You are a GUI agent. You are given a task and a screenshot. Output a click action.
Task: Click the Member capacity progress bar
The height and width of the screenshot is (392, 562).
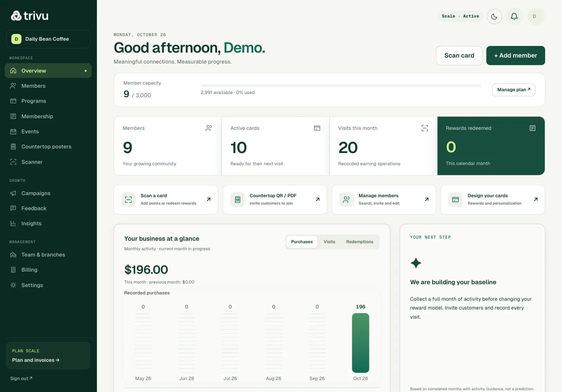pyautogui.click(x=341, y=85)
